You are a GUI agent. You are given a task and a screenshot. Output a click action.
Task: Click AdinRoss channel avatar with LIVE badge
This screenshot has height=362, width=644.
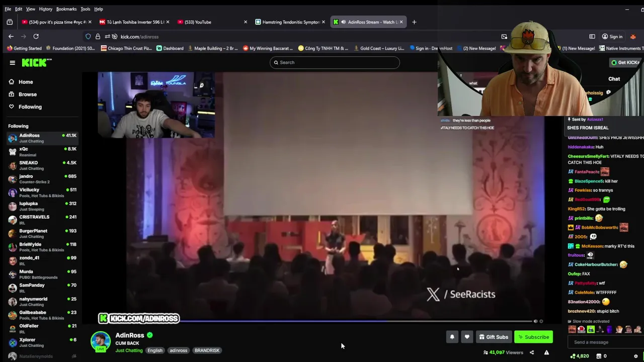pos(100,341)
